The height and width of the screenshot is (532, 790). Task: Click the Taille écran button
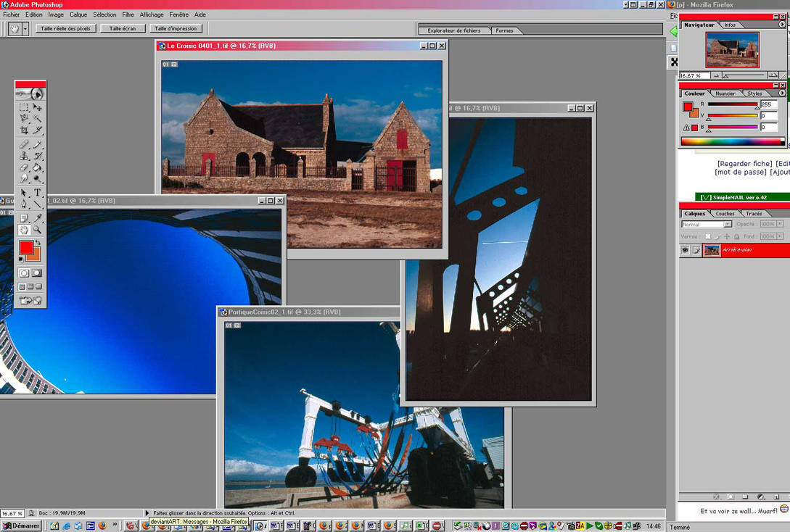(x=123, y=29)
